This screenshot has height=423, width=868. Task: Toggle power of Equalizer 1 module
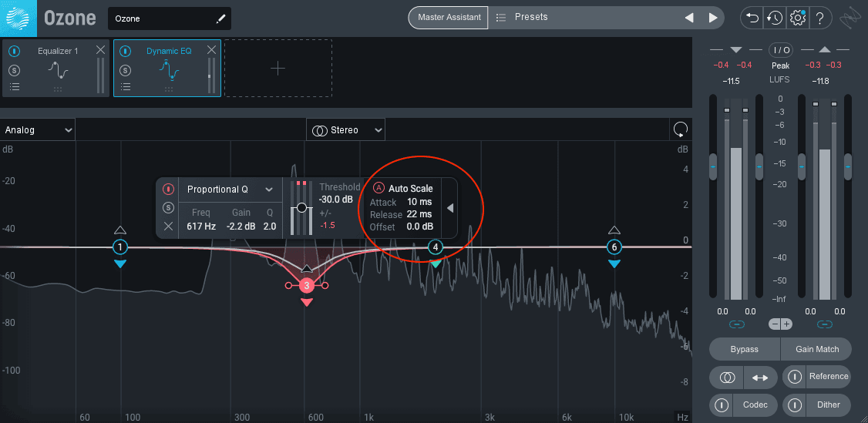(15, 52)
